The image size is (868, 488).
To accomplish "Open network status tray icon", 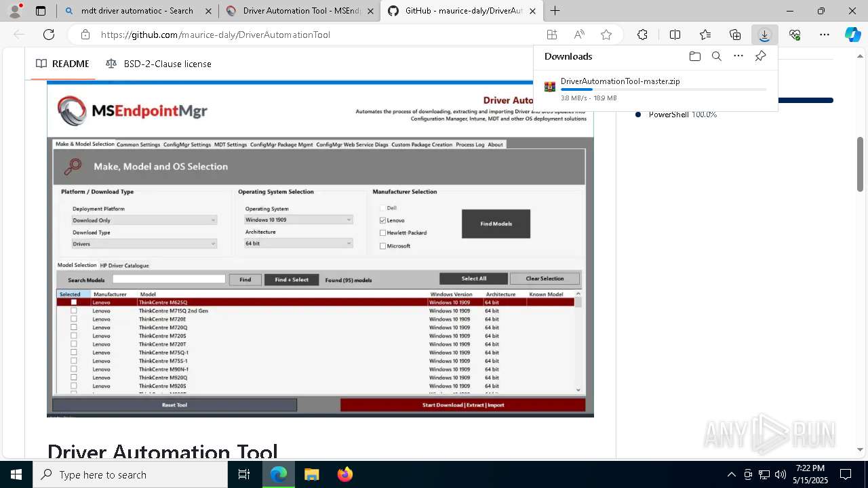I will (x=764, y=474).
